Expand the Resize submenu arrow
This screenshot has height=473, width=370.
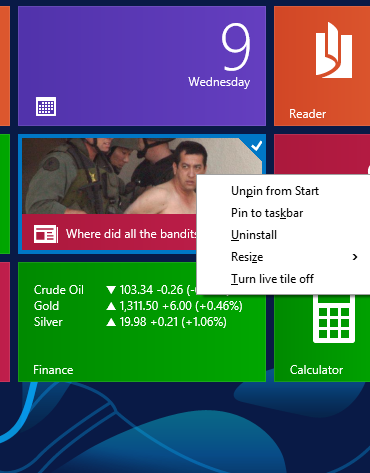coord(355,257)
